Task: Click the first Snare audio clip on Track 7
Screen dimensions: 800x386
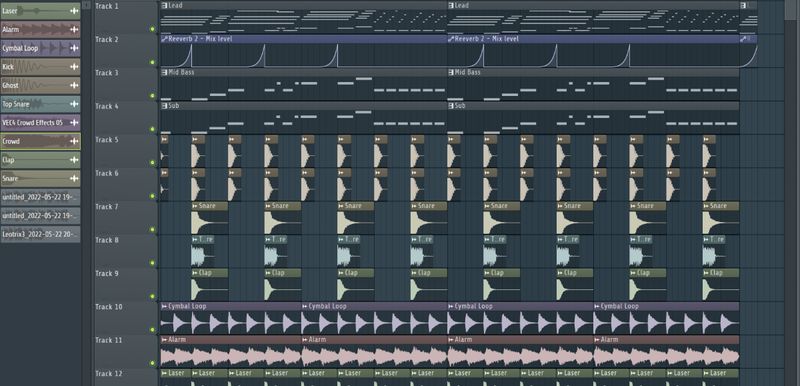Action: (210, 218)
